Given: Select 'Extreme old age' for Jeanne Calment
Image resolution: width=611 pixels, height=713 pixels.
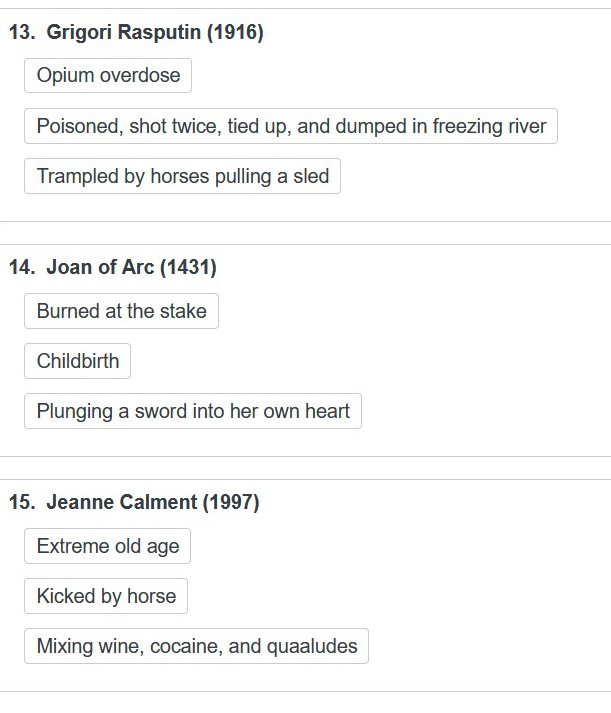Looking at the screenshot, I should (107, 546).
